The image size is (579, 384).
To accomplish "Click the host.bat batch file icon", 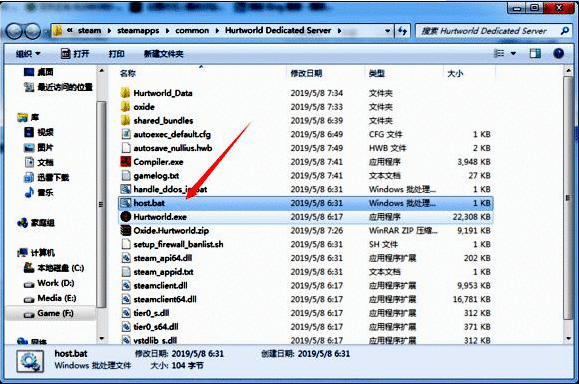I will [x=126, y=203].
